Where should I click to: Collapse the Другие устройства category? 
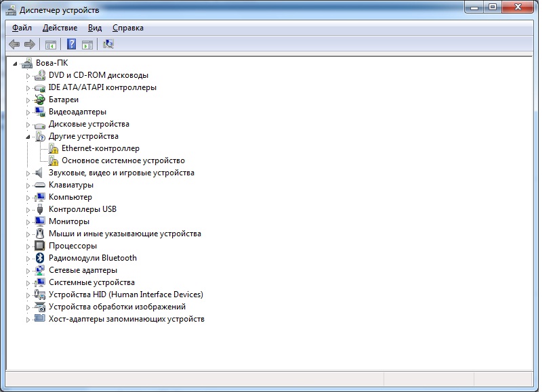[28, 137]
